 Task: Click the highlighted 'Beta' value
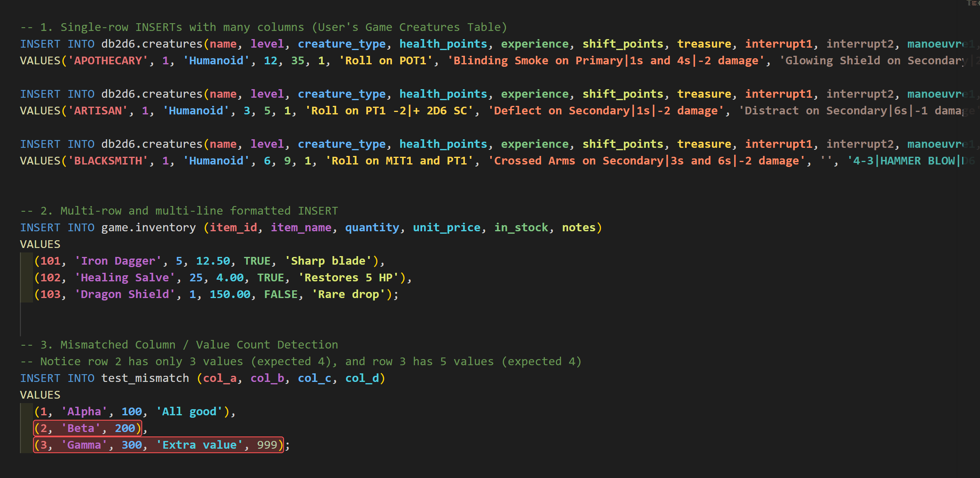pyautogui.click(x=81, y=428)
